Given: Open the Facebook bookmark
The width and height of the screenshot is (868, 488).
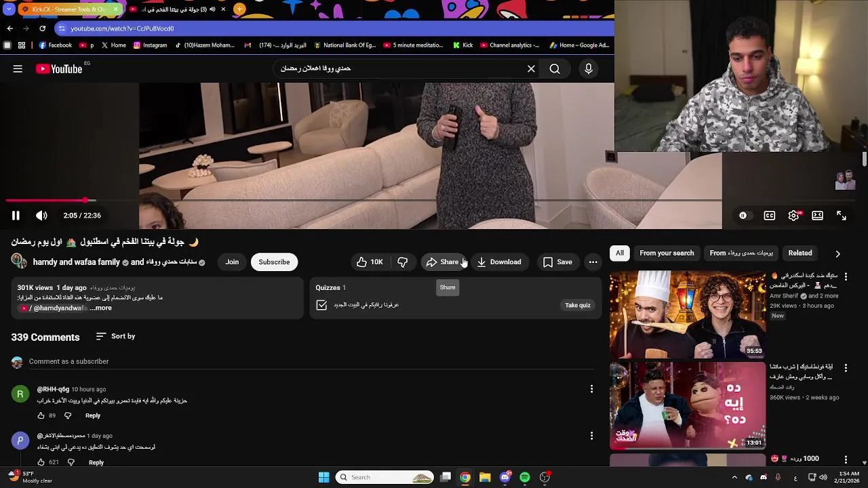Looking at the screenshot, I should [55, 45].
